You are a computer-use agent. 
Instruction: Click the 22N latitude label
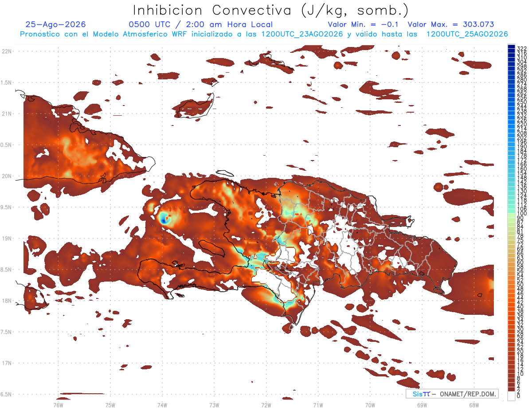tap(7, 51)
